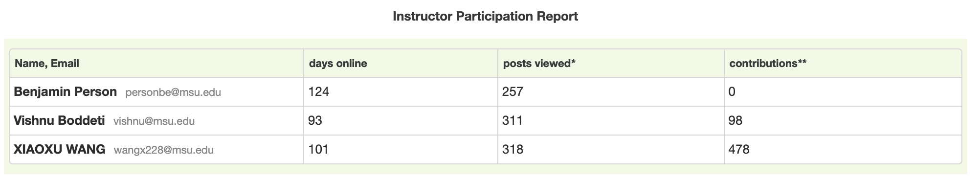The image size is (980, 182).
Task: Click the Instructor Participation Report title
Action: coord(485,17)
